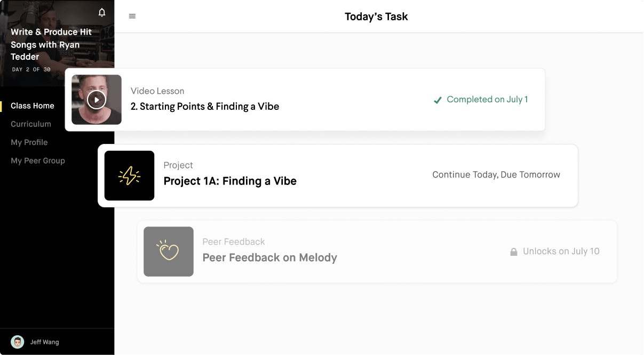Screen dimensions: 644x355
Task: Select Class Home in the sidebar
Action: coord(33,106)
